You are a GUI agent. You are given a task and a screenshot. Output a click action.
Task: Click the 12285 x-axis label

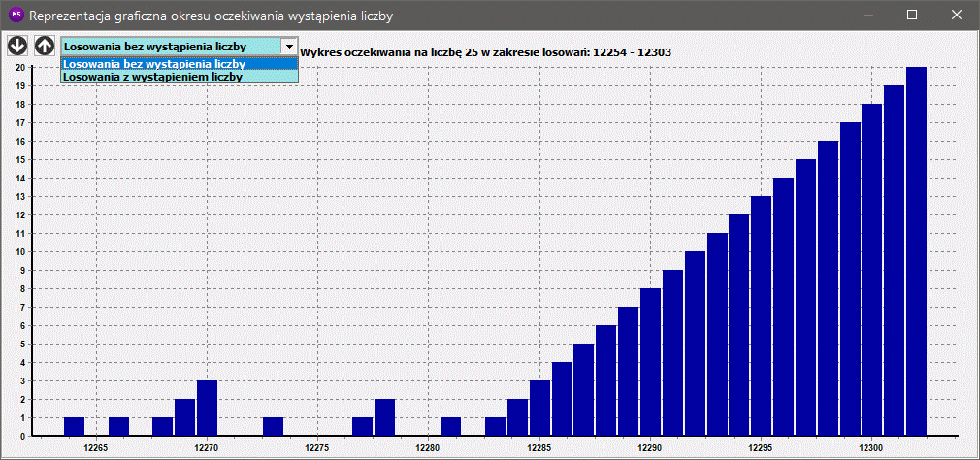[x=539, y=448]
